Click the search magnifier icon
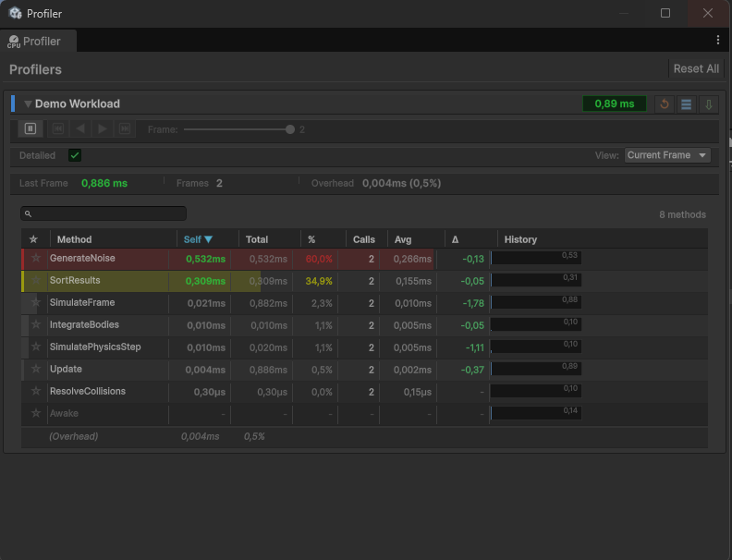 pos(28,213)
